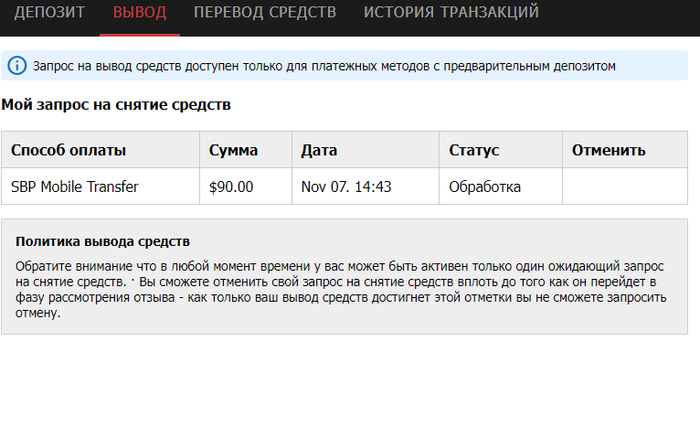The width and height of the screenshot is (700, 448).
Task: Click the blue info icon in notice
Action: (x=17, y=66)
